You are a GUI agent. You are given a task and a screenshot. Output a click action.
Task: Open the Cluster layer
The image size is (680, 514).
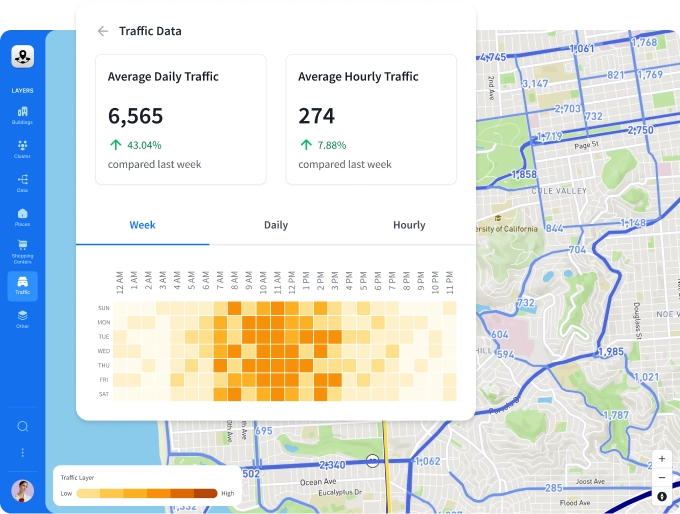(22, 149)
